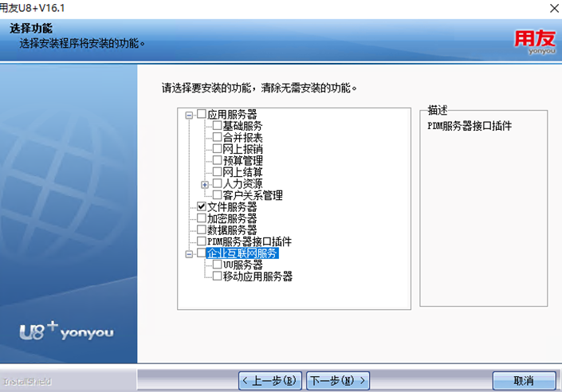The width and height of the screenshot is (562, 392).
Task: Tick the 网上结算 checkbox
Action: pos(217,172)
